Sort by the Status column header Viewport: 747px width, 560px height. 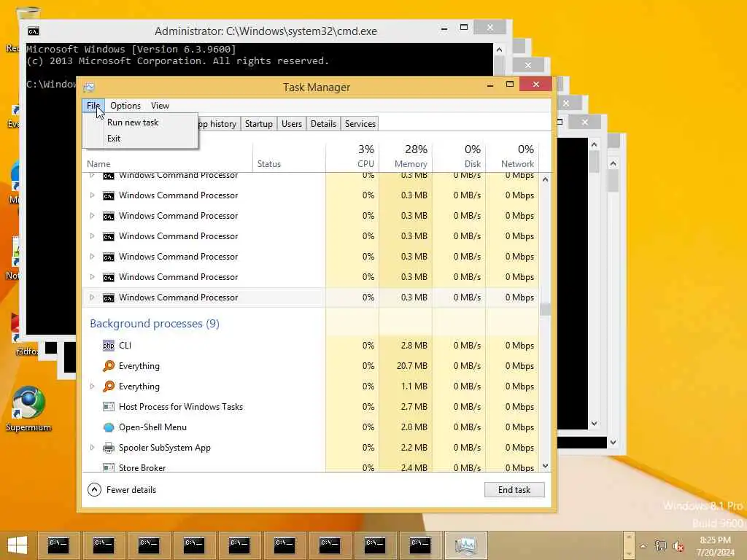pyautogui.click(x=289, y=164)
